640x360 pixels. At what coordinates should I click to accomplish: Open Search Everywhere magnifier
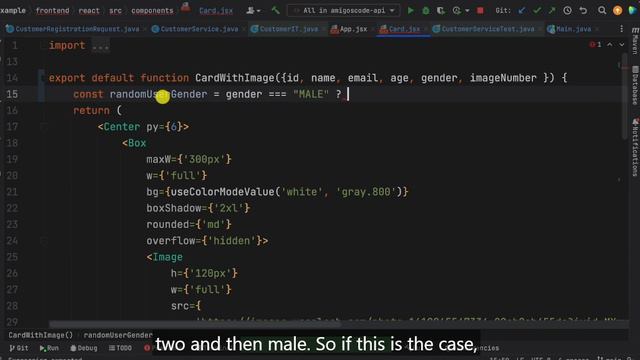coord(602,11)
